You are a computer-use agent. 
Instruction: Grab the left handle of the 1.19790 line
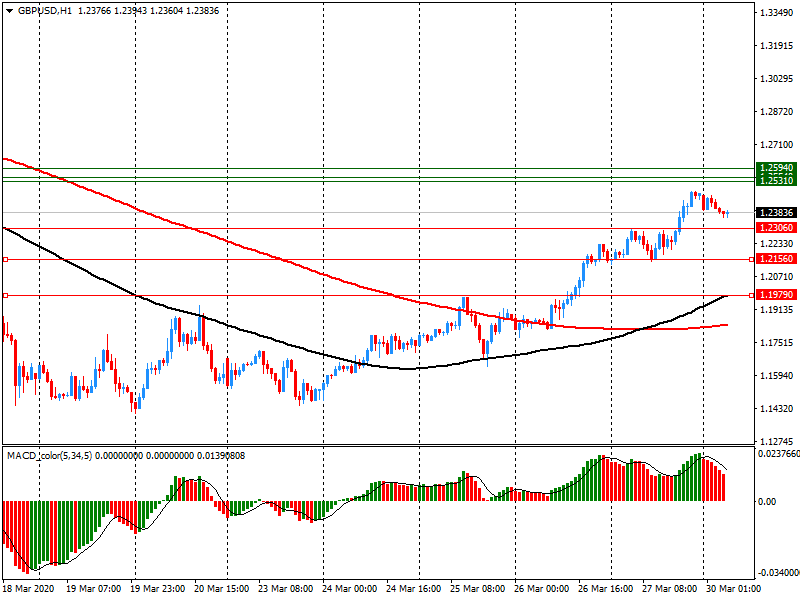pyautogui.click(x=6, y=295)
